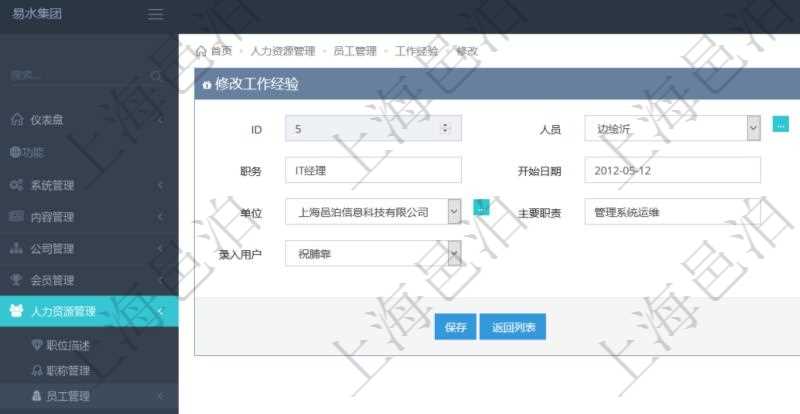The width and height of the screenshot is (800, 414).
Task: Click the 职务 field with IT经理
Action: pyautogui.click(x=373, y=170)
